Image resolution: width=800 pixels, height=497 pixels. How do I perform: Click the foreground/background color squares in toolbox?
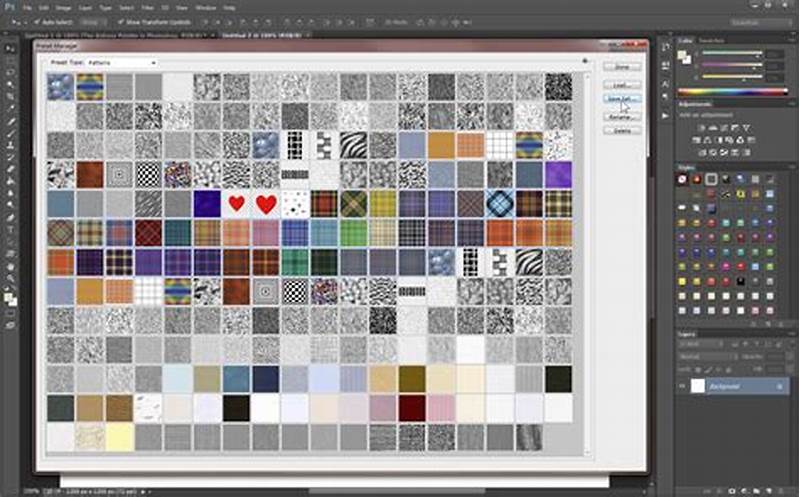tap(10, 299)
